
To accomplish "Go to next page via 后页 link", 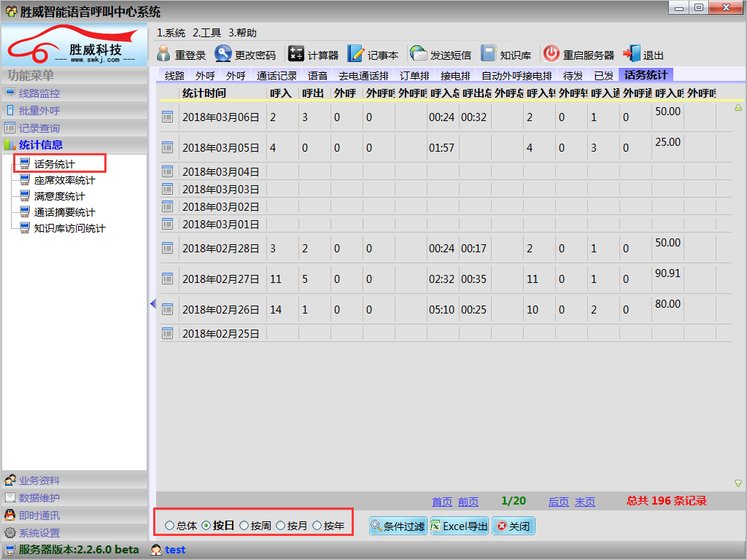I will pos(558,502).
